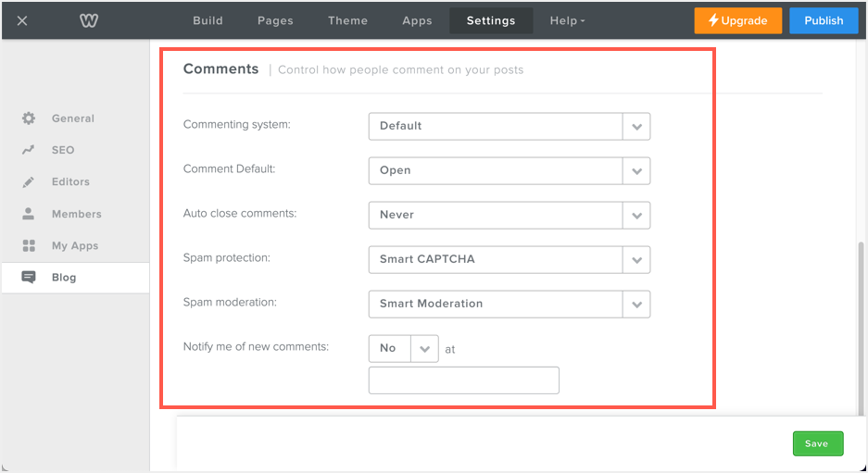Open the Help menu
This screenshot has height=473, width=868.
click(567, 20)
